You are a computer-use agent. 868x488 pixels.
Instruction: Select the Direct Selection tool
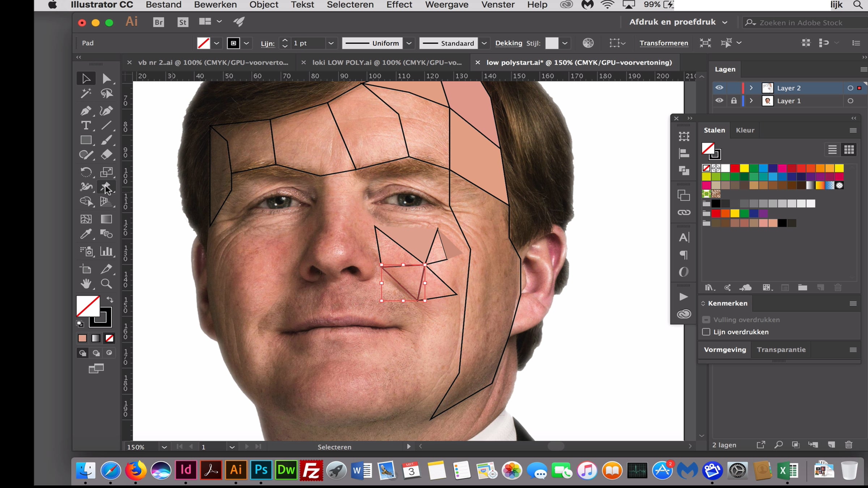(x=107, y=78)
